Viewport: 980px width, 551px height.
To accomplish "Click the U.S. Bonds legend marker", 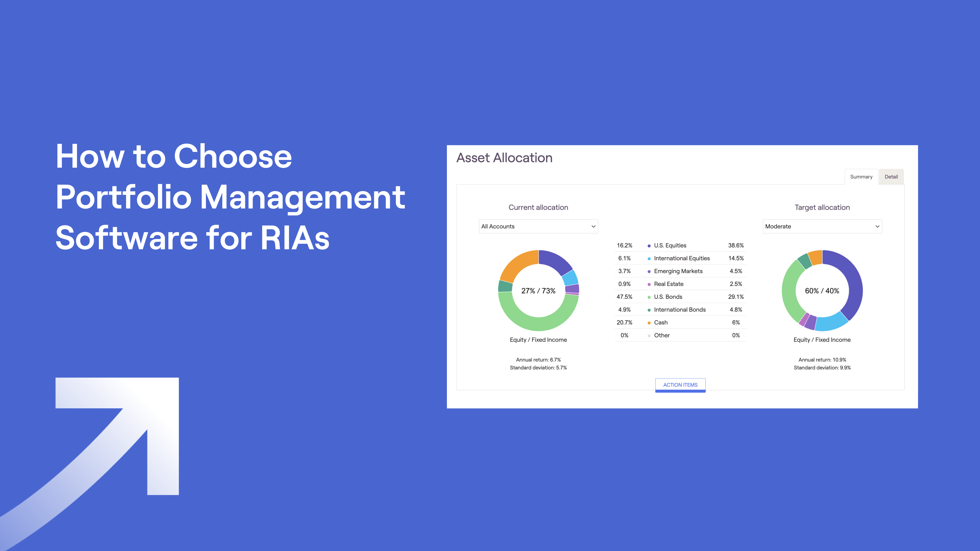I will click(649, 297).
